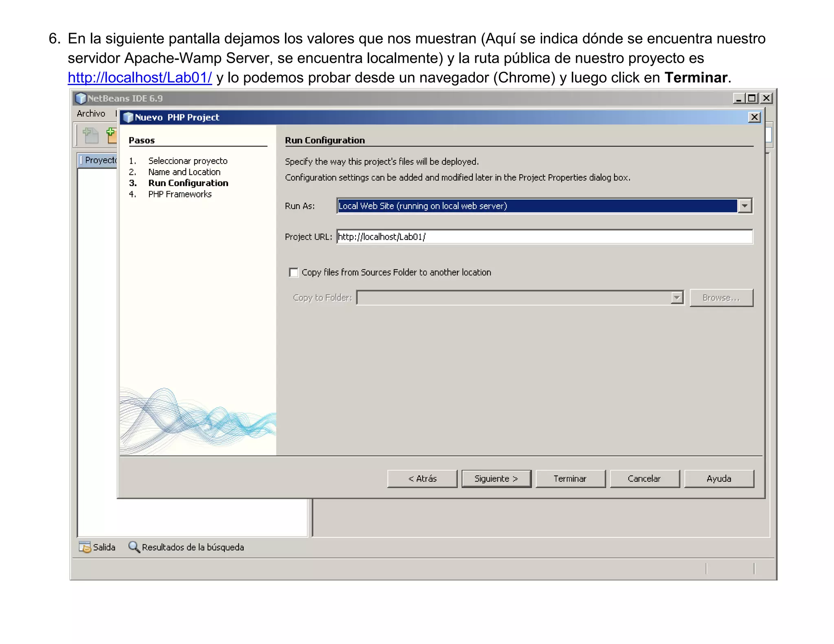
Task: Close the NetBeans IDE 6.9 window
Action: click(766, 98)
